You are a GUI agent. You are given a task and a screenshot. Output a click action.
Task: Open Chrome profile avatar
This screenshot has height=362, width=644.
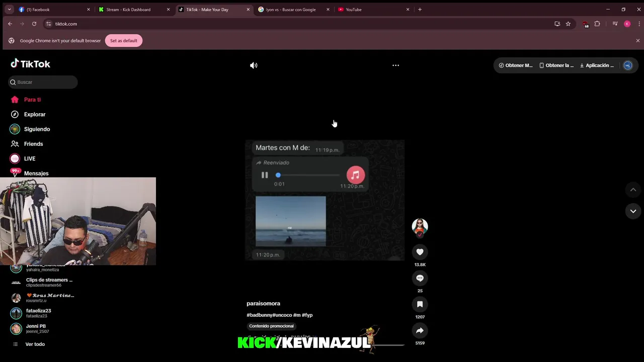point(627,24)
